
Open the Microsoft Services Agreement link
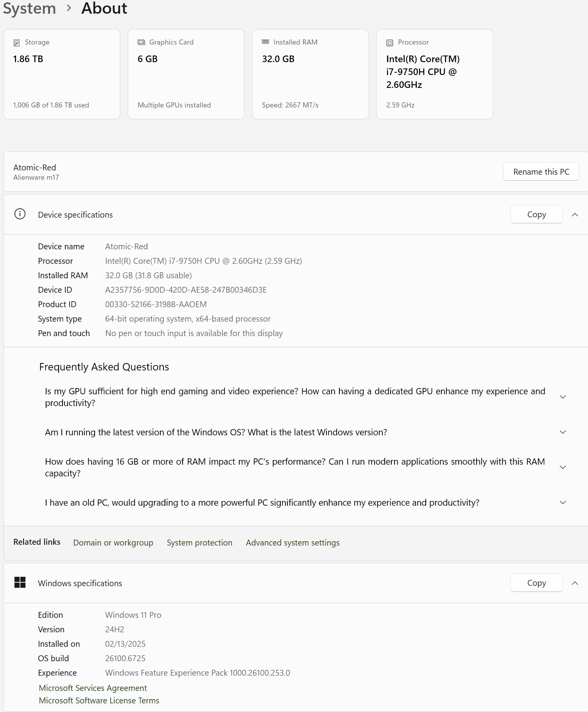tap(93, 688)
